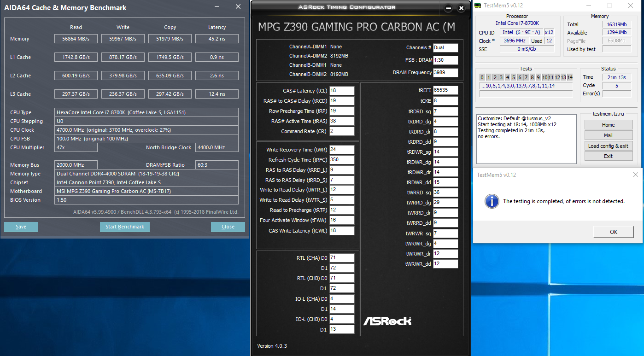Viewport: 644px width, 356px height.
Task: Select the IO-L (CHB) D0 field
Action: click(x=342, y=319)
